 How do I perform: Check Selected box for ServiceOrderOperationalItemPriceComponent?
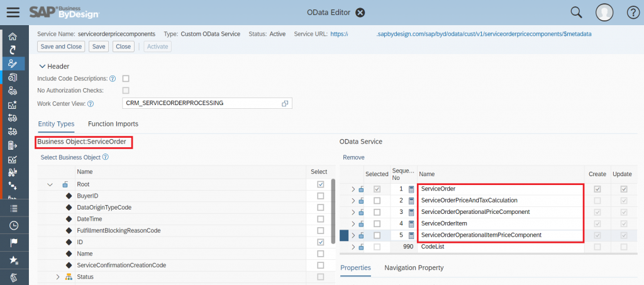(x=377, y=235)
